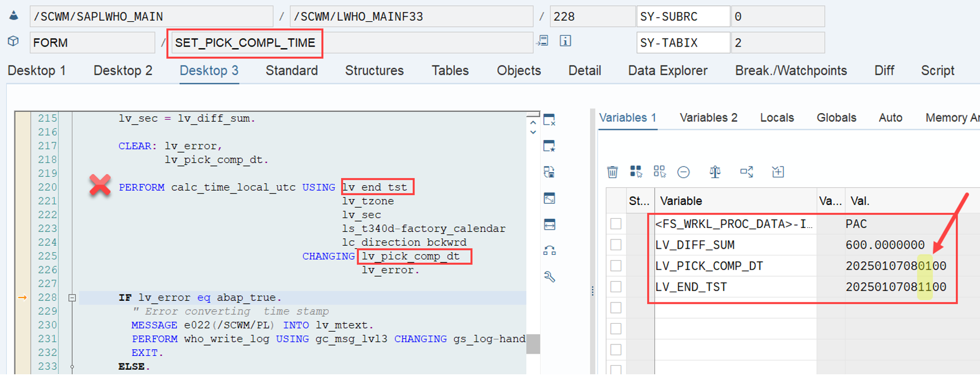Switch to Auto tab
Image resolution: width=980 pixels, height=376 pixels.
(890, 118)
